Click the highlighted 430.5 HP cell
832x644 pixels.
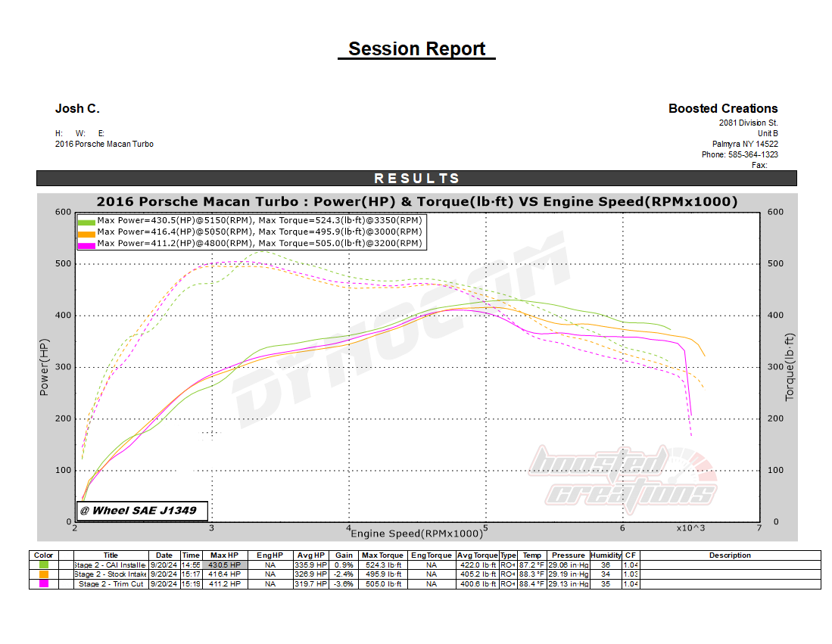click(x=224, y=564)
